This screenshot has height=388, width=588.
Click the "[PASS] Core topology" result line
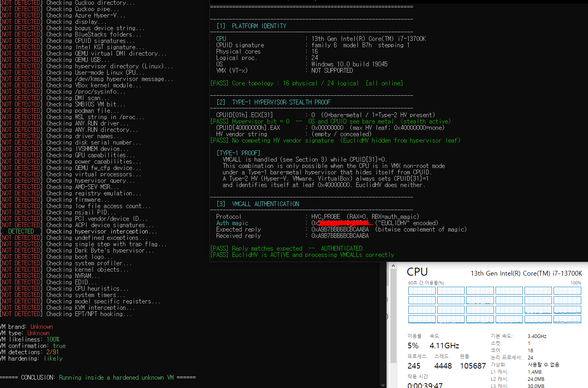tap(307, 83)
